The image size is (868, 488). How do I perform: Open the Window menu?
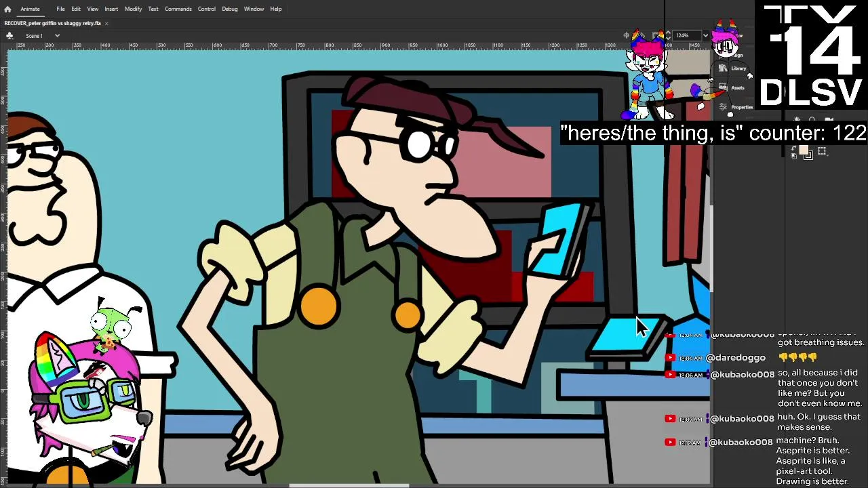(254, 9)
